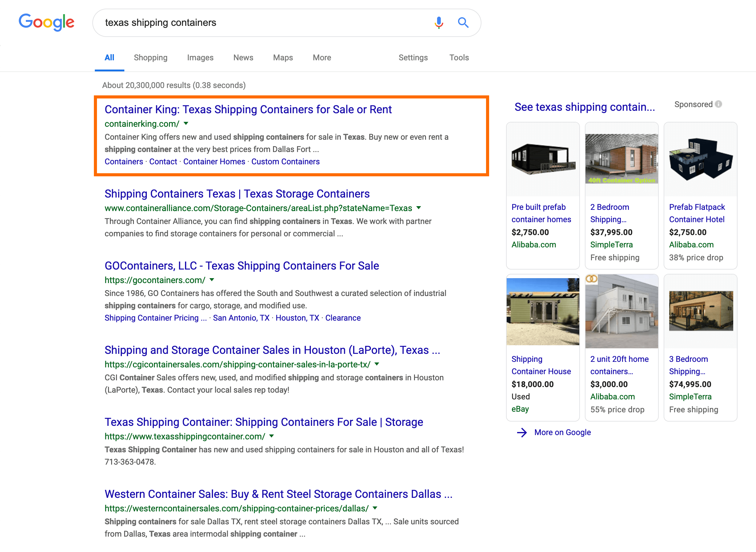
Task: Open the Contact sitelink under Container King
Action: point(163,162)
